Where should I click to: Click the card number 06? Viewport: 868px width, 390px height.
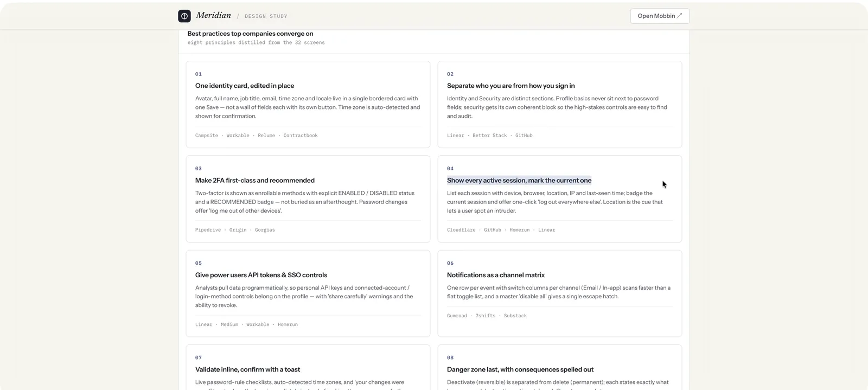coord(450,263)
